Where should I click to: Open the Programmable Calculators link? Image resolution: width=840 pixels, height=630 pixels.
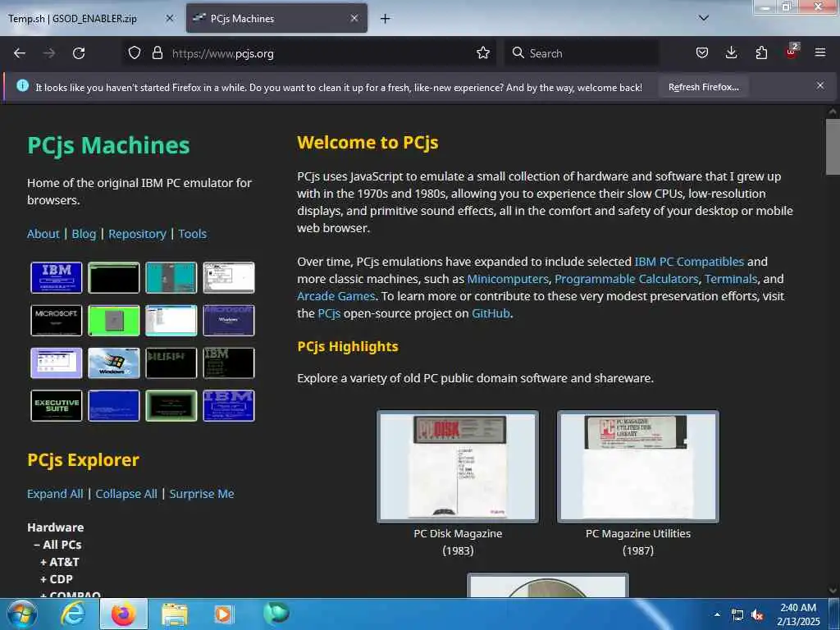[x=627, y=279]
